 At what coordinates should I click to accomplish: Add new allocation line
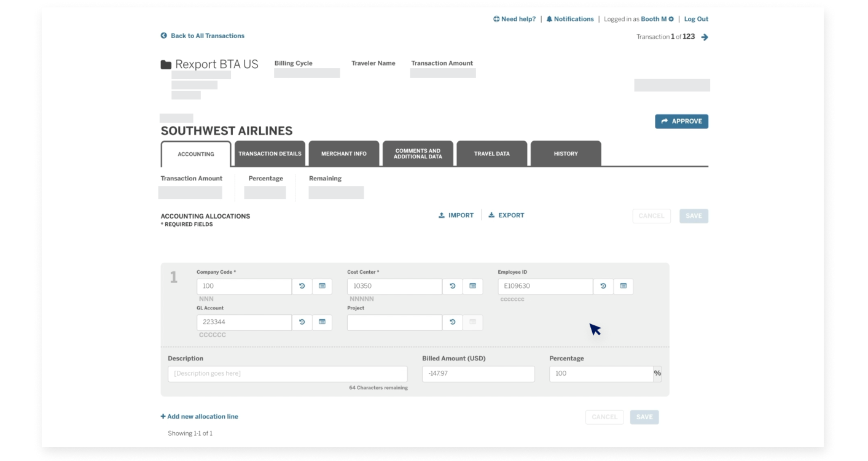tap(199, 416)
